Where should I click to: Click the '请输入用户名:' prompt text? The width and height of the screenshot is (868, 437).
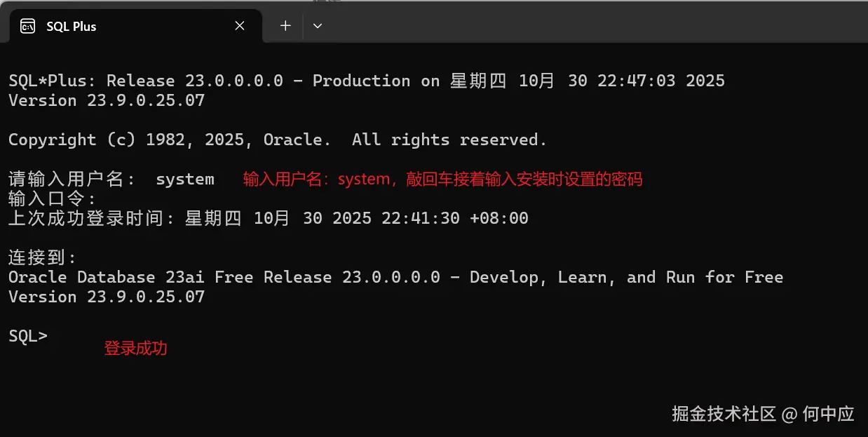(x=72, y=179)
